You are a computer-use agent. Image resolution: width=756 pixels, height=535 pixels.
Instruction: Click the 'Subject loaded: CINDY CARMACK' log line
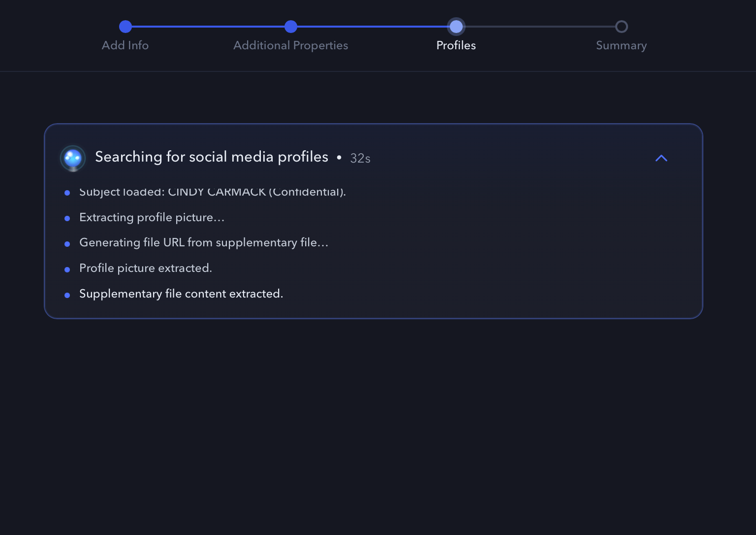(213, 192)
